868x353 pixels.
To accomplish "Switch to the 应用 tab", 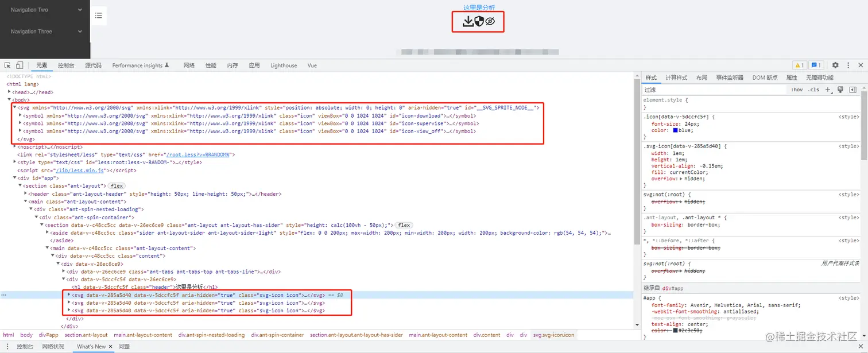I will click(254, 65).
